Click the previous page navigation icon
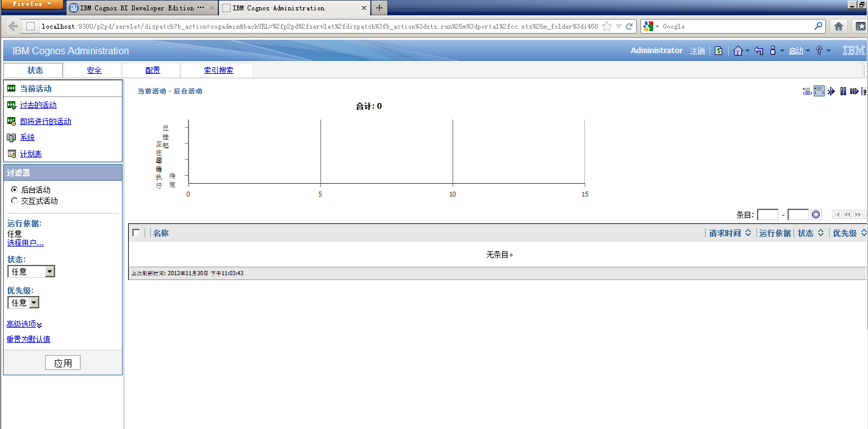This screenshot has width=868, height=429. [x=848, y=215]
